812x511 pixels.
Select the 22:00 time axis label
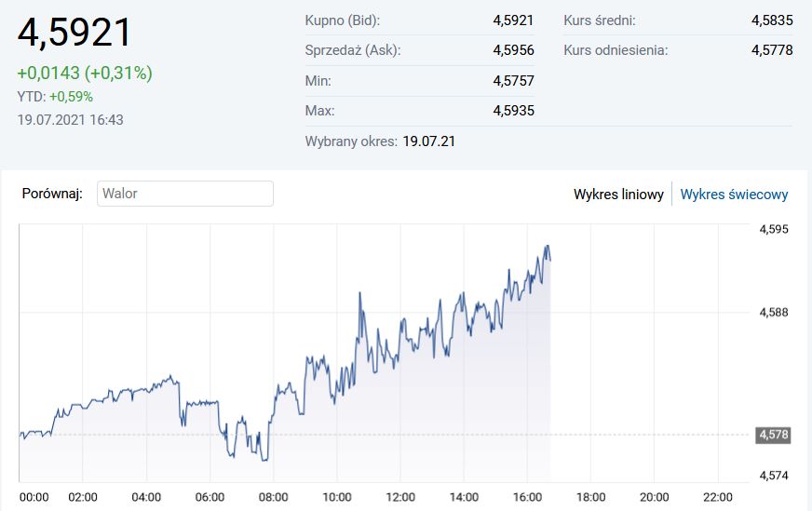(x=718, y=496)
